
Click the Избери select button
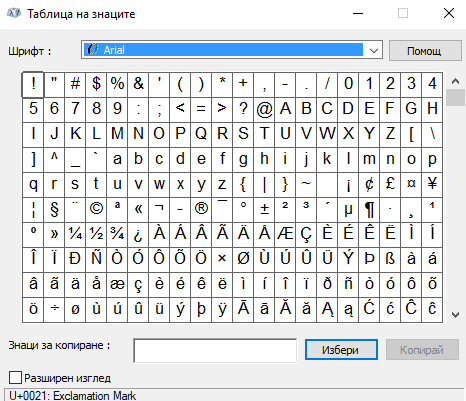click(x=341, y=350)
